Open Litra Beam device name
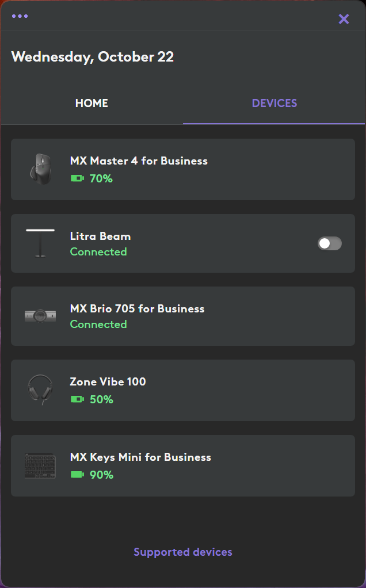Viewport: 366px width, 588px height. [100, 236]
